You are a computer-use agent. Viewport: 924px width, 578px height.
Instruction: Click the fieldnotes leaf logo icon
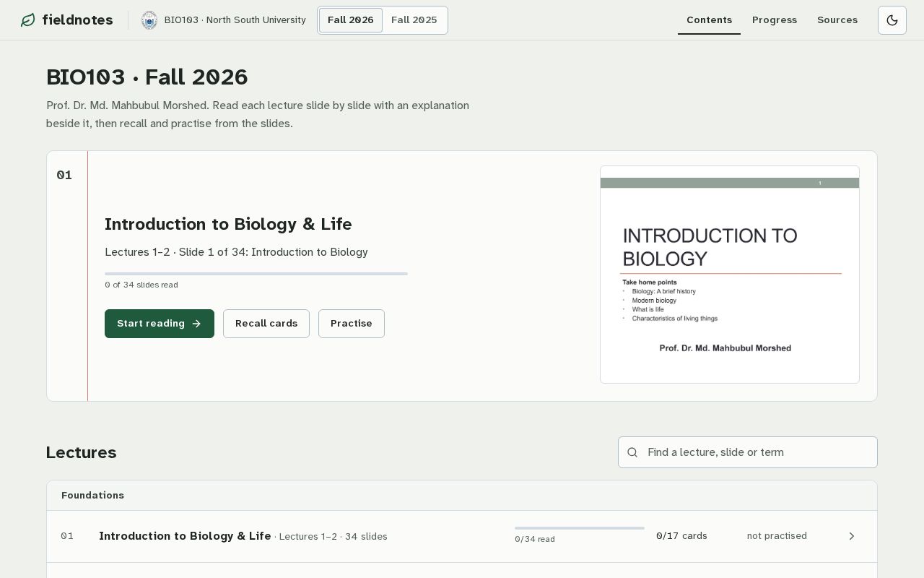click(28, 20)
